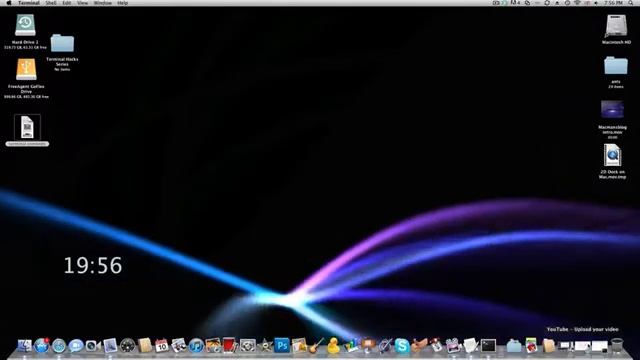
Task: Open the Window menu
Action: (102, 3)
